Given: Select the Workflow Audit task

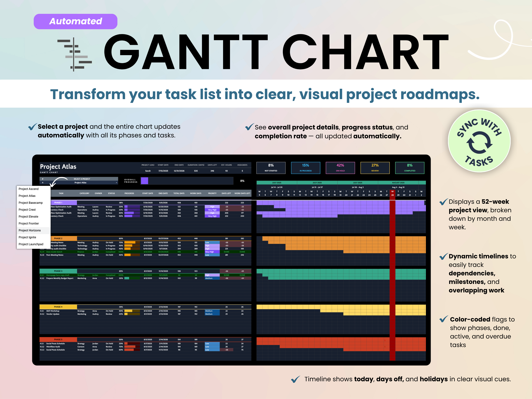Looking at the screenshot, I should point(146,347).
